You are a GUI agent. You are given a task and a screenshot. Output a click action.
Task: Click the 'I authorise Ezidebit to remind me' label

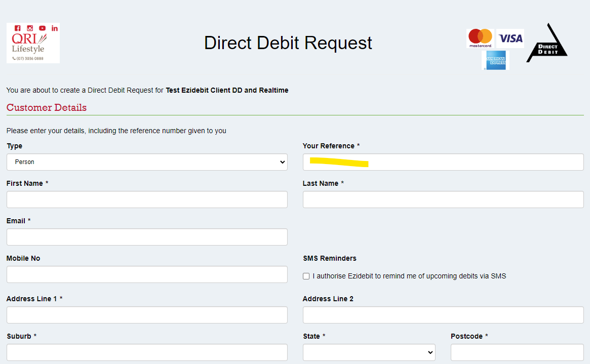tap(409, 276)
